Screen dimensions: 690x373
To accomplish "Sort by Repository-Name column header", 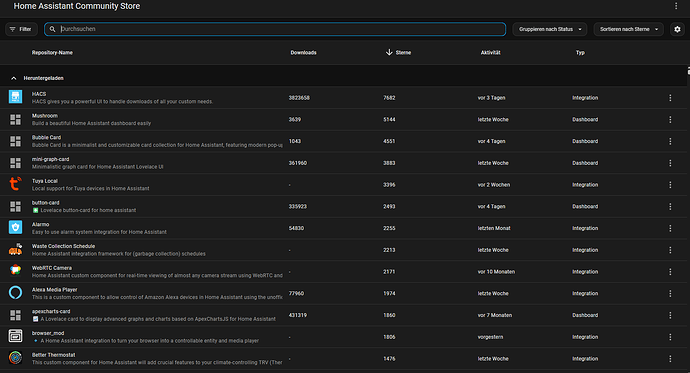I will pos(52,53).
